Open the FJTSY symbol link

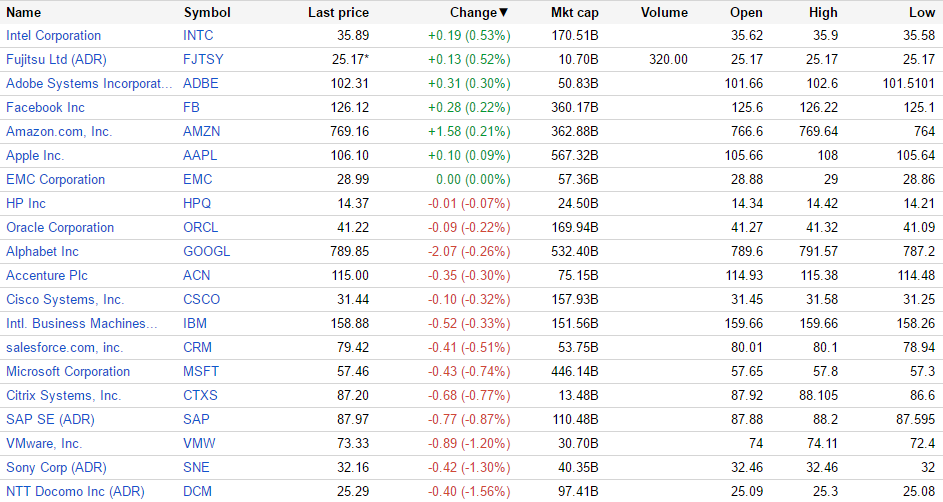(x=203, y=60)
